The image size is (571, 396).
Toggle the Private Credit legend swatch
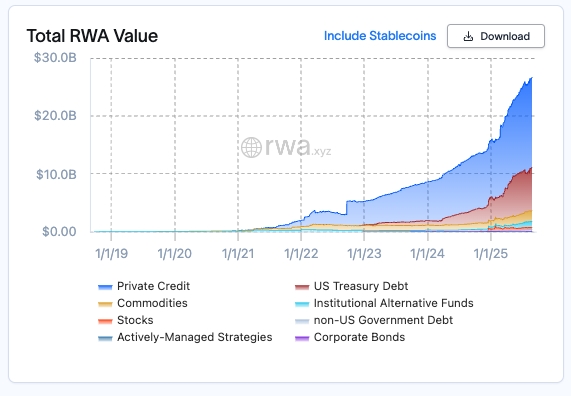[x=105, y=287]
